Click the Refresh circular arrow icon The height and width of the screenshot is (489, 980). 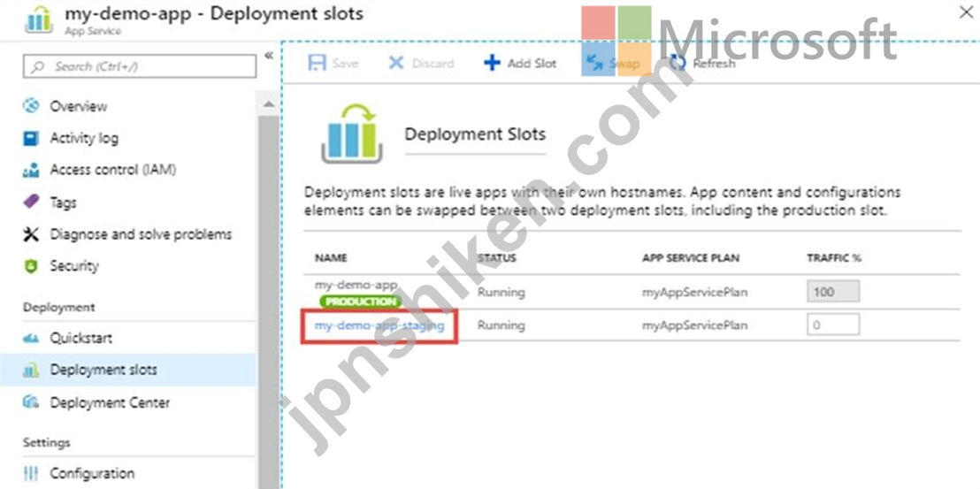coord(678,63)
